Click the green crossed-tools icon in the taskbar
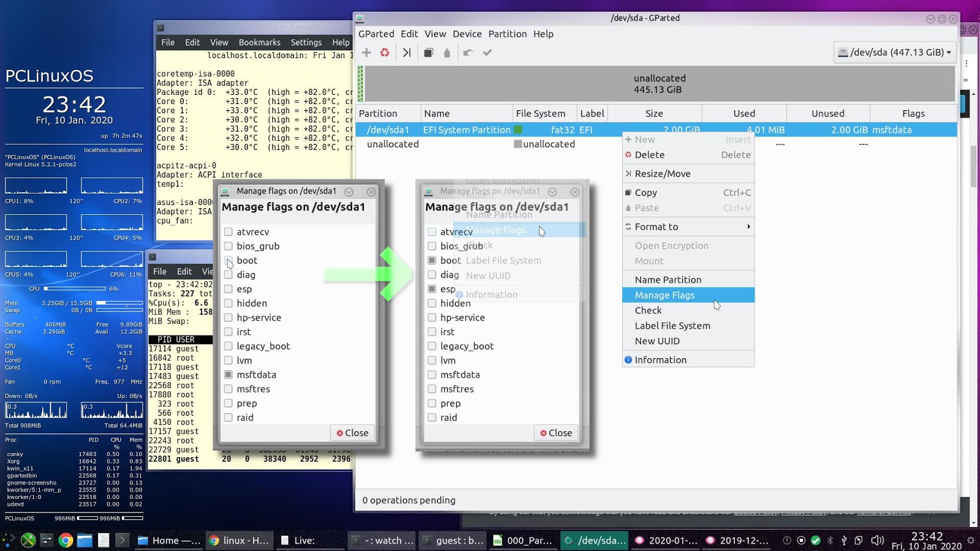The height and width of the screenshot is (551, 980). 28,540
